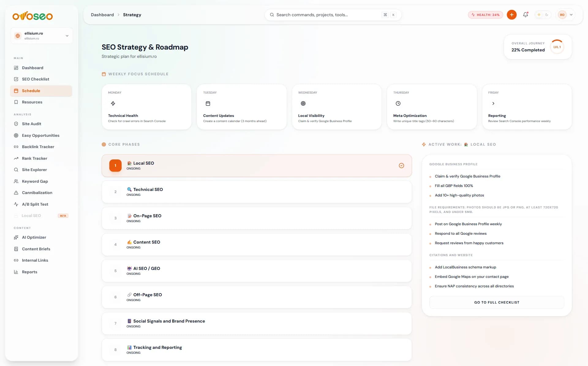Open the notifications bell
Screen dimensions: 588x366
(x=526, y=14)
